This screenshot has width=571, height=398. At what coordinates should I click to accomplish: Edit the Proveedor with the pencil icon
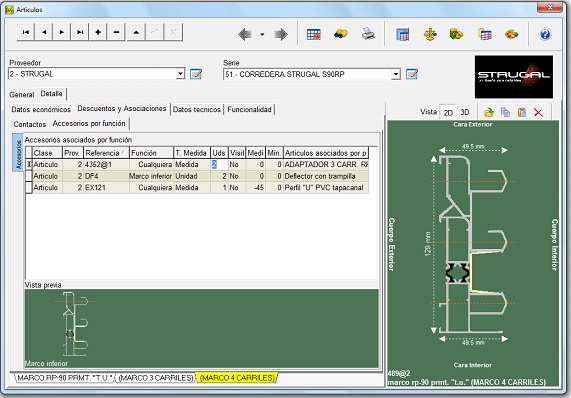pos(196,74)
